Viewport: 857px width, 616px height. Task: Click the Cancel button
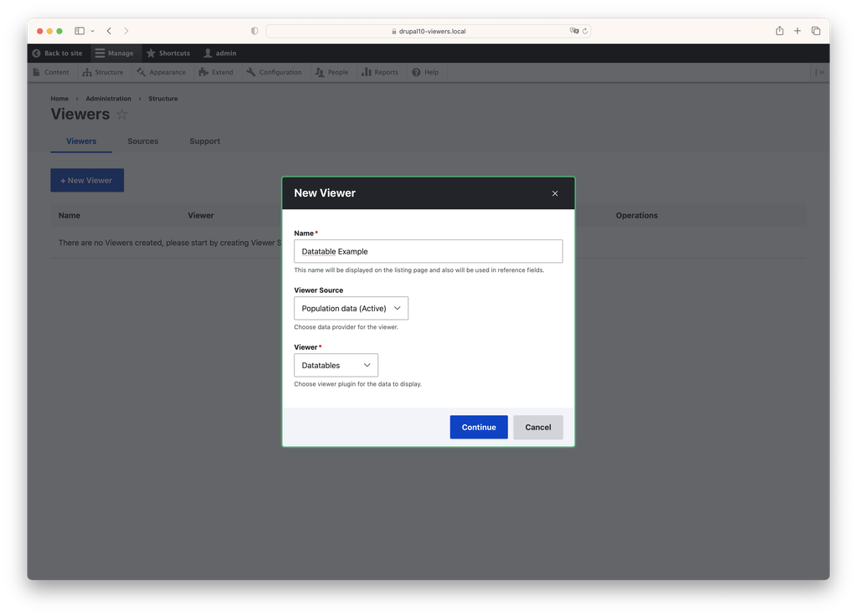538,428
